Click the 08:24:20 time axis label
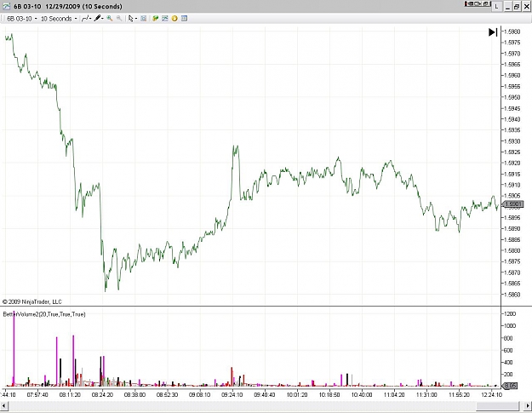The image size is (532, 413). [x=102, y=394]
